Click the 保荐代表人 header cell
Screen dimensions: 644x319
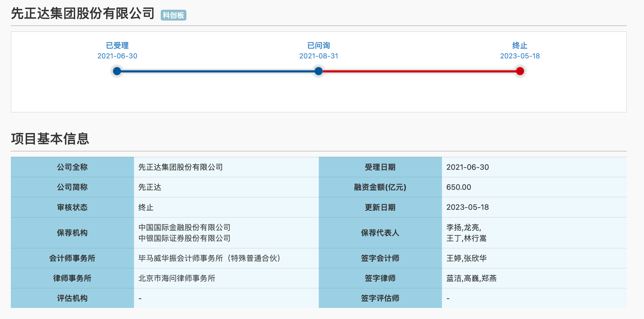[x=380, y=233]
